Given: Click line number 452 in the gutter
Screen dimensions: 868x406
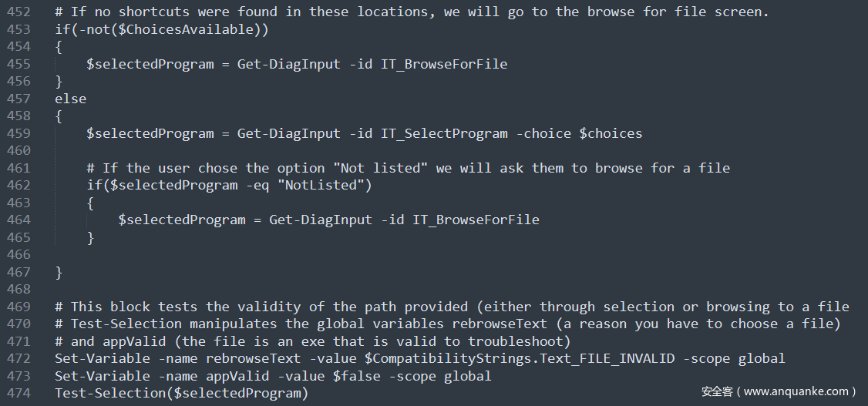Looking at the screenshot, I should pyautogui.click(x=19, y=12).
